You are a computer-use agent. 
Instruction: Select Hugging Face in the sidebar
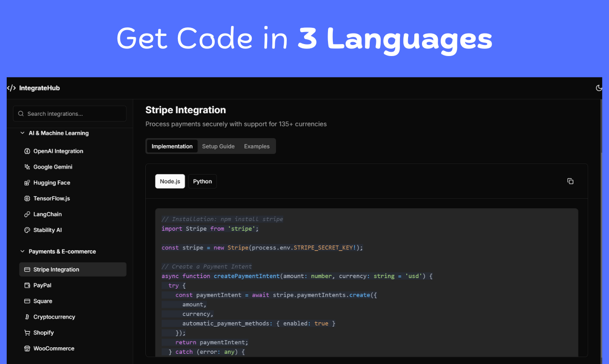tap(73, 183)
